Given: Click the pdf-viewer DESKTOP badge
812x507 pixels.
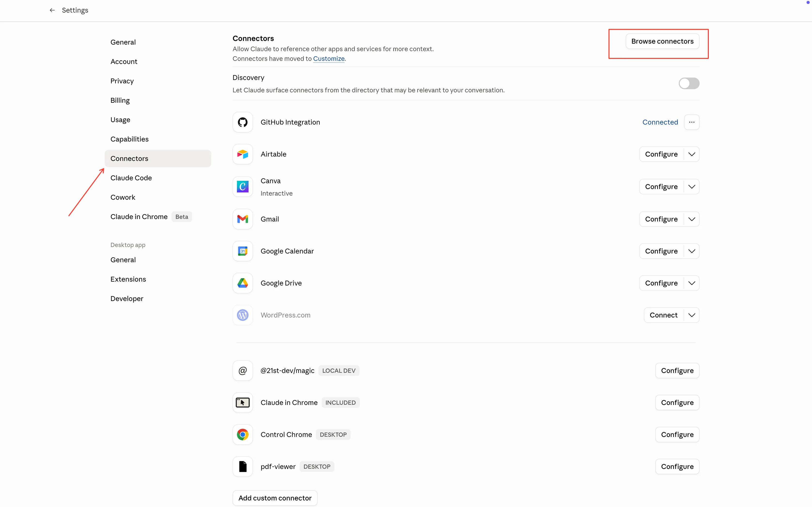Looking at the screenshot, I should 317,467.
